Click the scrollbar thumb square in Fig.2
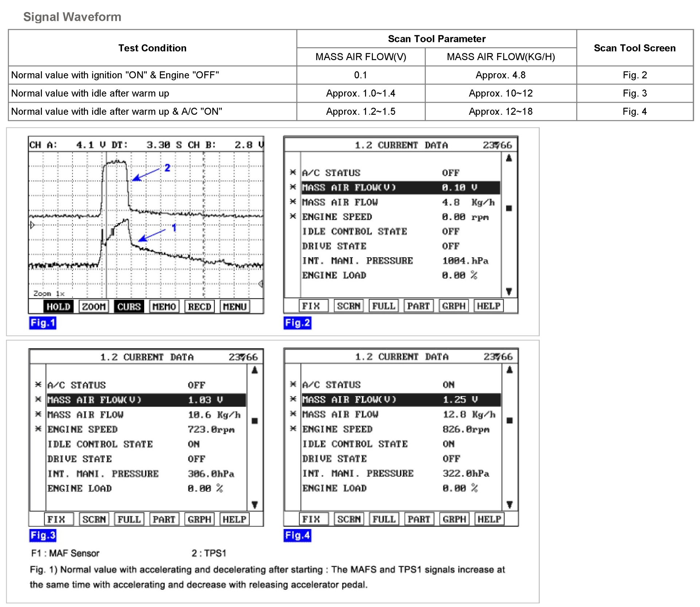 509,208
